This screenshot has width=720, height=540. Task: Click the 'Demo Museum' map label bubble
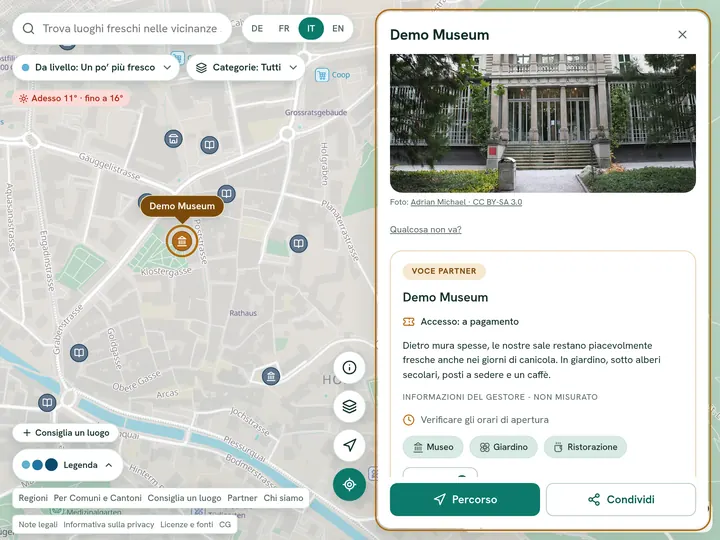(x=182, y=206)
